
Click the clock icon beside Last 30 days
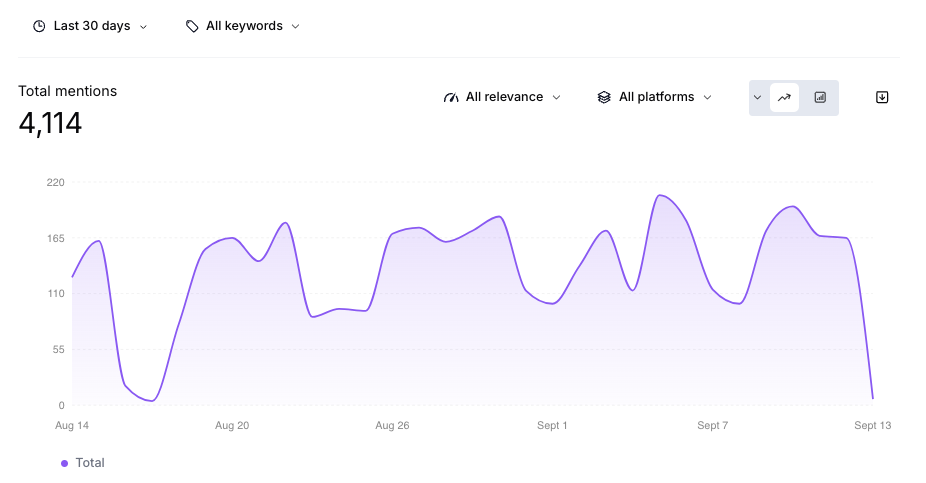coord(39,26)
